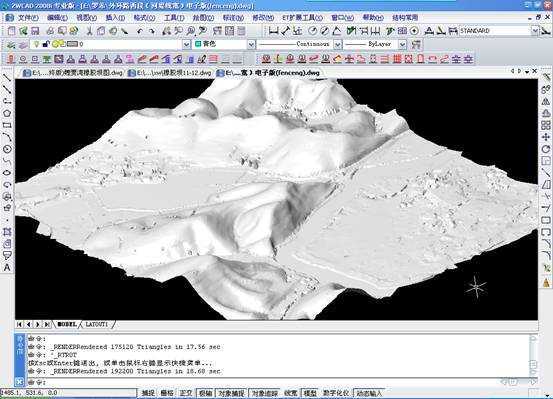This screenshot has height=399, width=553.
Task: Click the Angular Dimension icon
Action: tap(336, 31)
